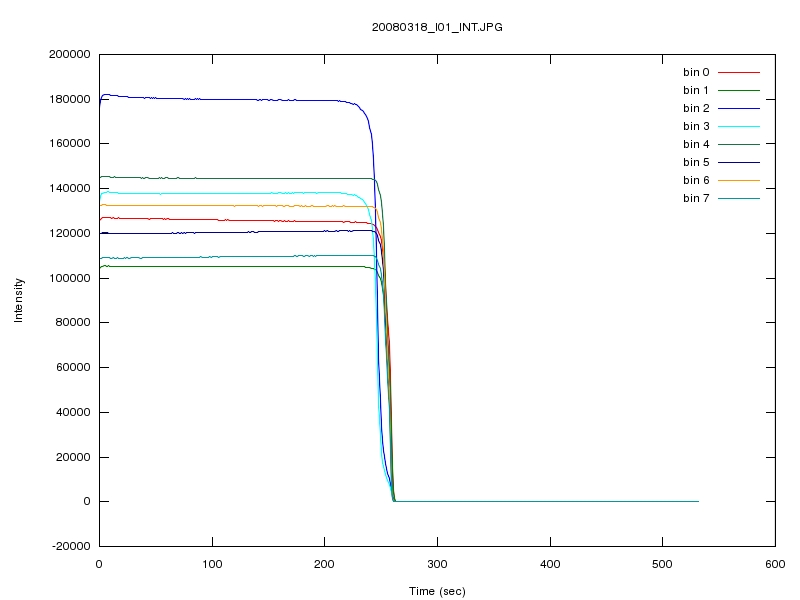The height and width of the screenshot is (600, 800).
Task: Click the 100000 y-axis tick label
Action: coord(69,278)
